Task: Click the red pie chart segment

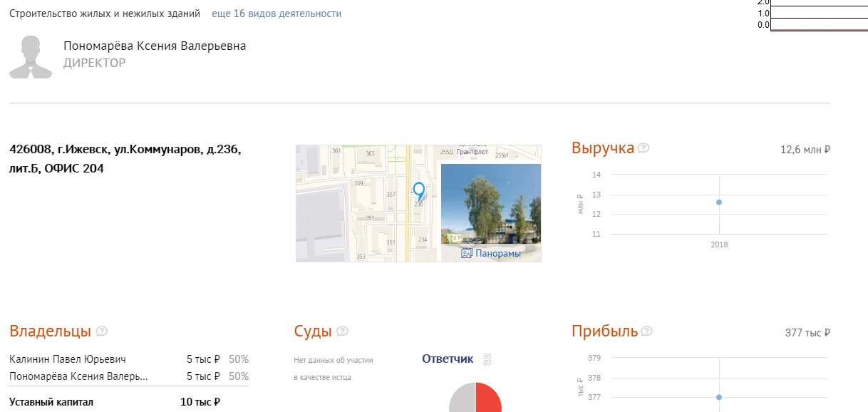Action: click(x=489, y=398)
